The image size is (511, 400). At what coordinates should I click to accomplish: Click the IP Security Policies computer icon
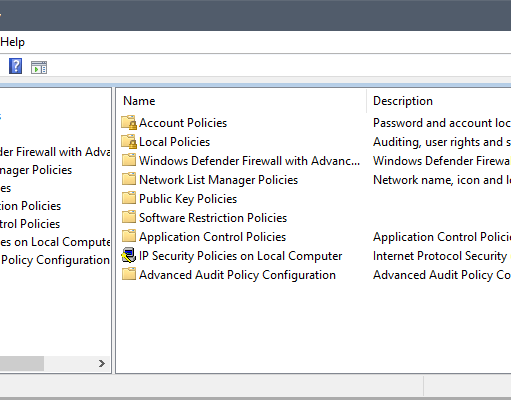tap(129, 255)
